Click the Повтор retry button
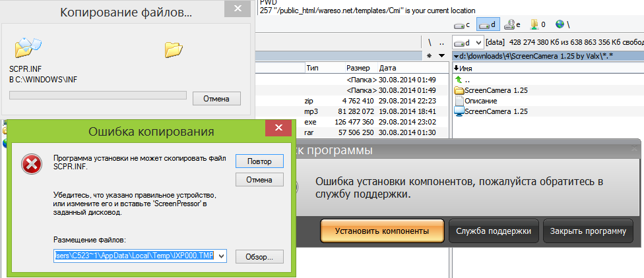 pyautogui.click(x=259, y=161)
